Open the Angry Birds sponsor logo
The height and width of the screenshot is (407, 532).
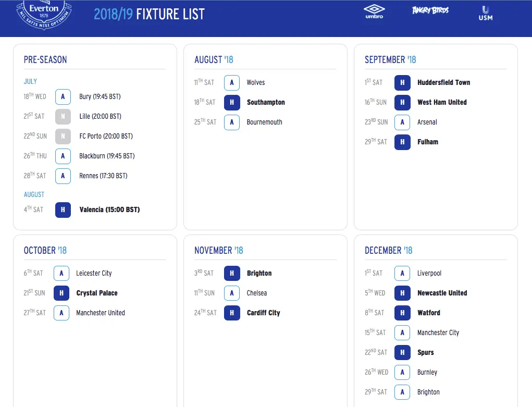pyautogui.click(x=430, y=10)
